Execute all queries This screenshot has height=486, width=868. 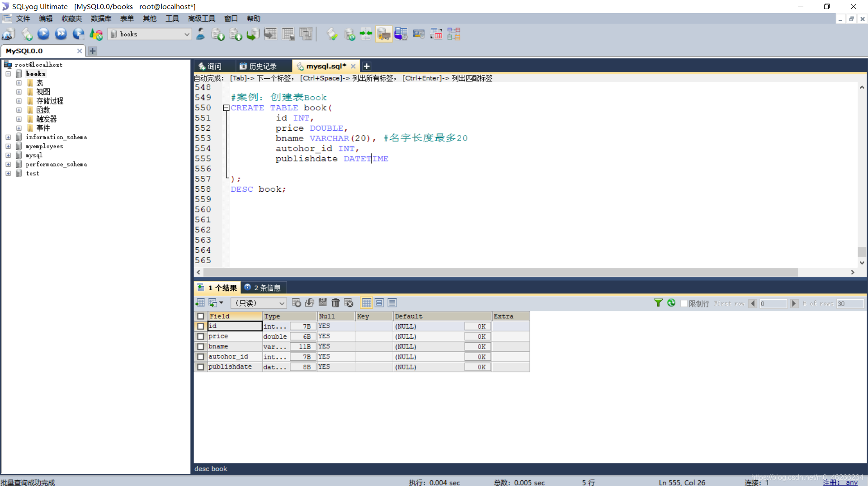tap(61, 34)
